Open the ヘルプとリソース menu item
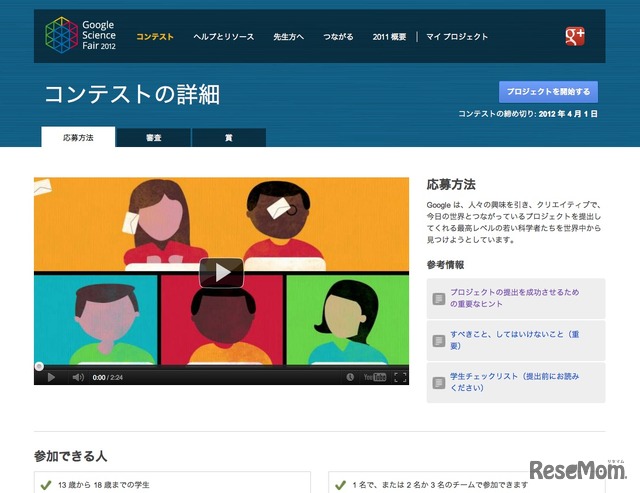Viewport: 640px width, 493px height. click(224, 37)
